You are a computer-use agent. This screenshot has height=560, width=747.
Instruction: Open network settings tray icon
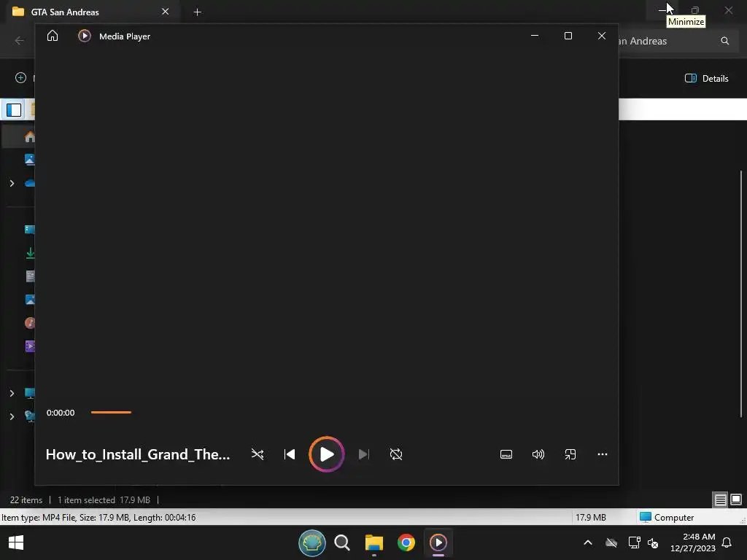tap(634, 542)
